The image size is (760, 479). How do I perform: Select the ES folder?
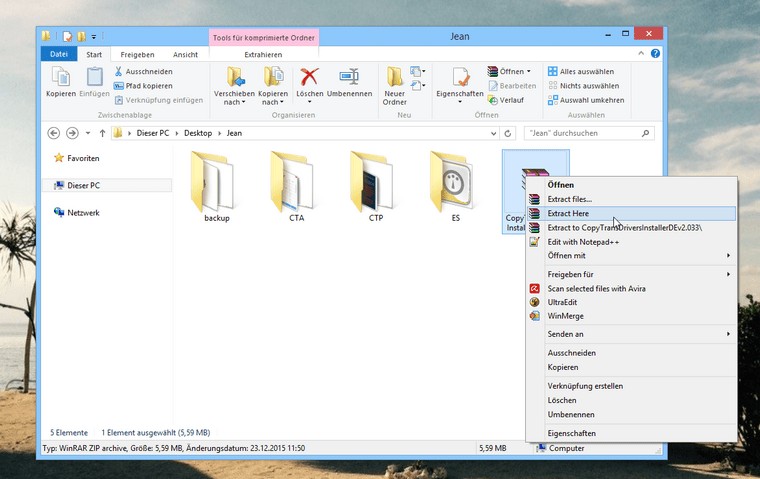pyautogui.click(x=455, y=187)
